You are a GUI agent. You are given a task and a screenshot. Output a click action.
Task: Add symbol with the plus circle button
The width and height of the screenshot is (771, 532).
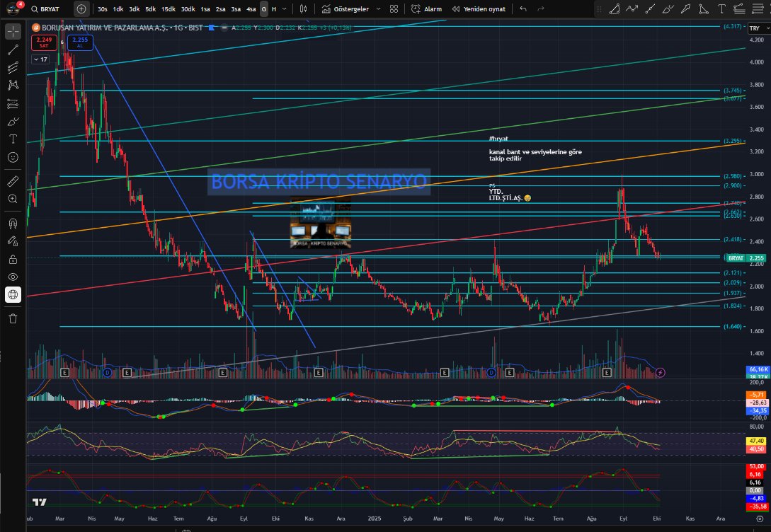[81, 8]
